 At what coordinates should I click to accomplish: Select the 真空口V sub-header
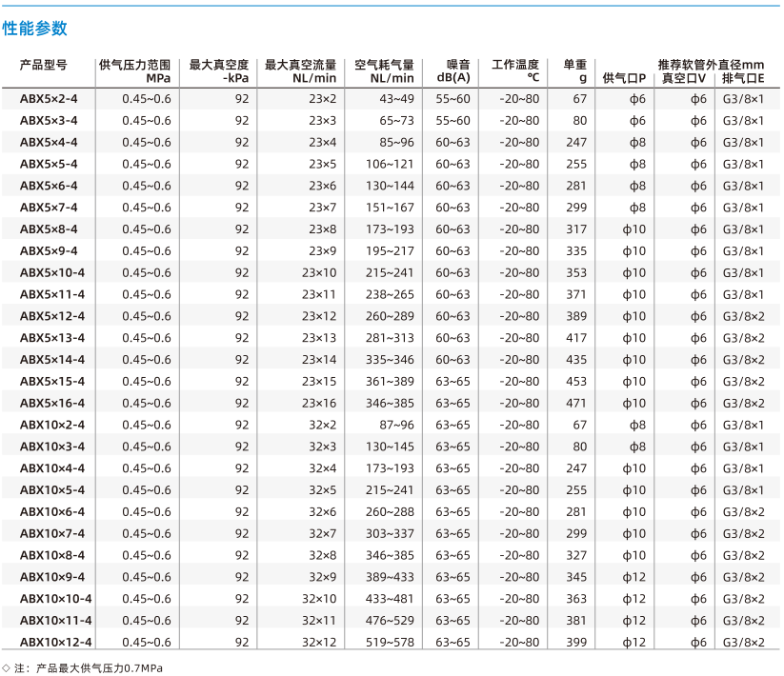[684, 78]
